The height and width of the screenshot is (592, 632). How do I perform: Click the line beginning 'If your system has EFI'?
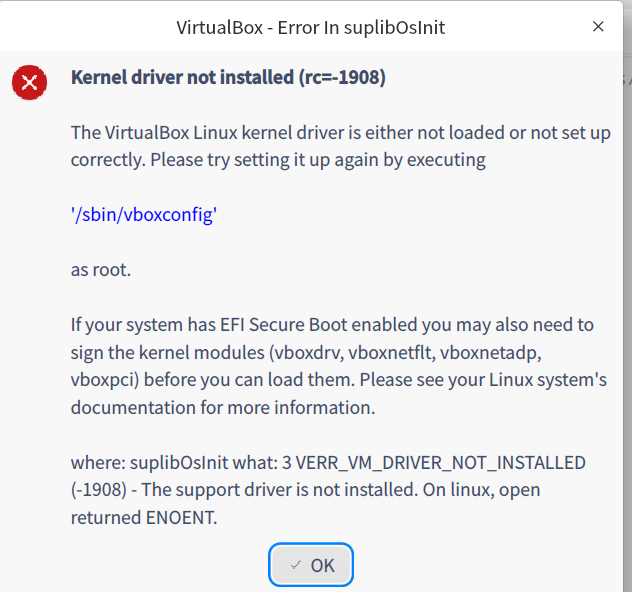point(332,325)
